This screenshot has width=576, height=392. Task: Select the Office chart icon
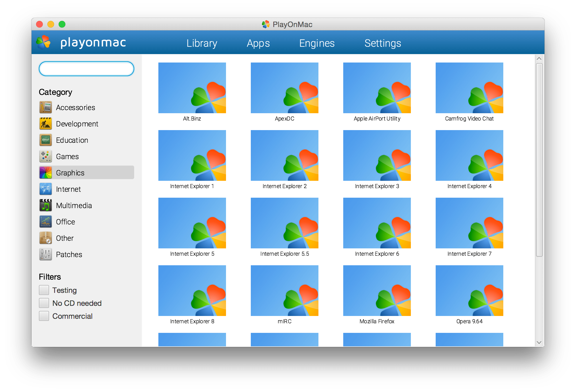tap(46, 222)
